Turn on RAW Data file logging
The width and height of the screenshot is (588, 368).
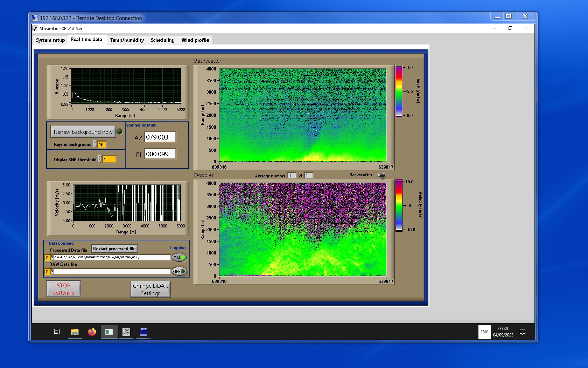tap(179, 271)
